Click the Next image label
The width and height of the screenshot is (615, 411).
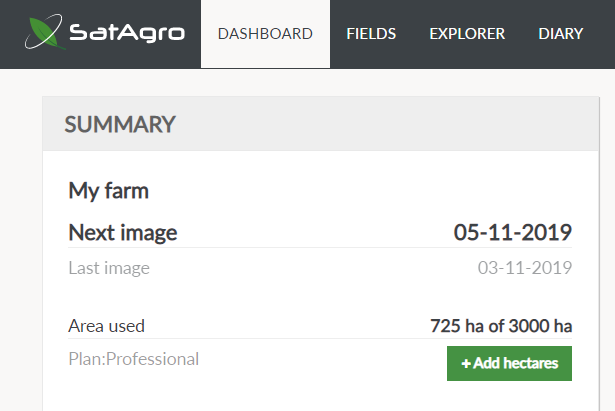(123, 233)
